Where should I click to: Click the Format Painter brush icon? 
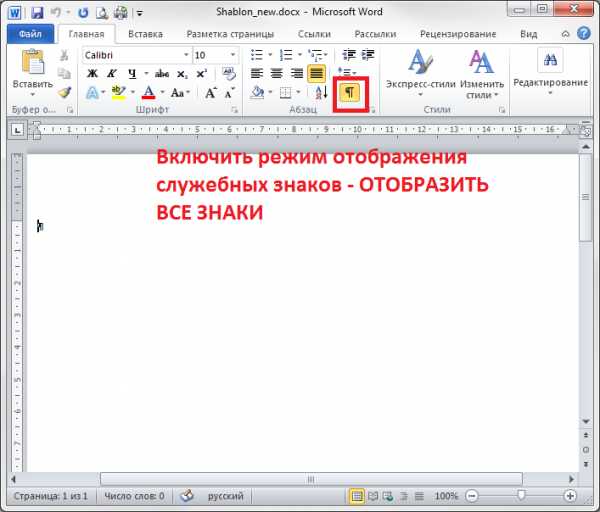[x=64, y=92]
